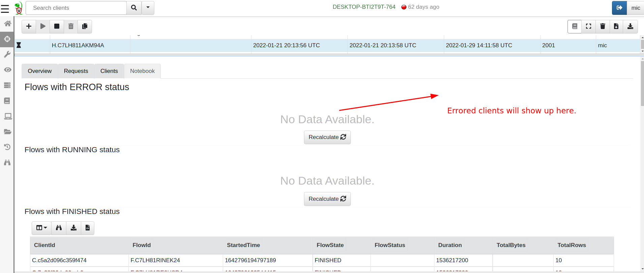Image resolution: width=644 pixels, height=273 pixels.
Task: Toggle the fullscreen notebook icon
Action: [588, 26]
